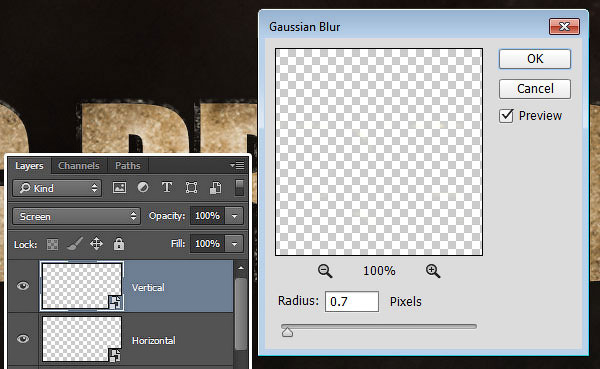Click in the Radius input field
The height and width of the screenshot is (369, 600).
pyautogui.click(x=352, y=302)
